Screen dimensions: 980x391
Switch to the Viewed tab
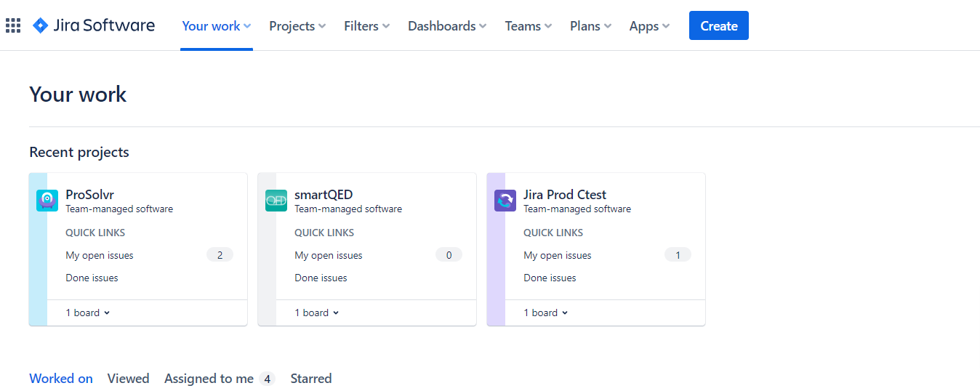129,379
